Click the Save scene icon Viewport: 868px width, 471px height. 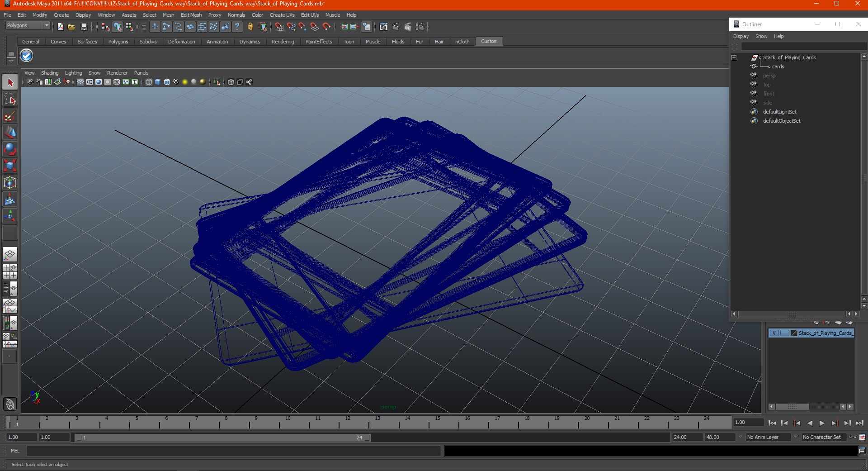84,27
